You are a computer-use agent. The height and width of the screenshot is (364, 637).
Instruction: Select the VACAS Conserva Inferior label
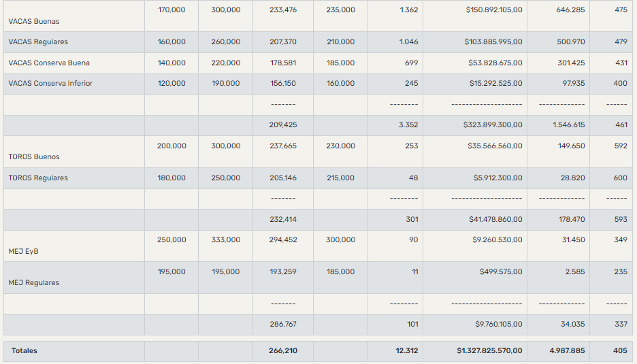point(50,84)
